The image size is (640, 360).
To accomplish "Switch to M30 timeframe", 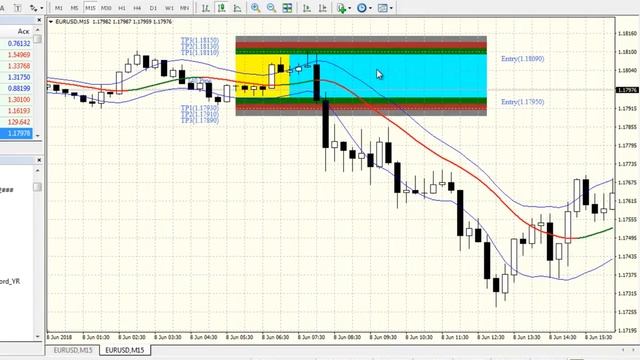I will [x=106, y=8].
